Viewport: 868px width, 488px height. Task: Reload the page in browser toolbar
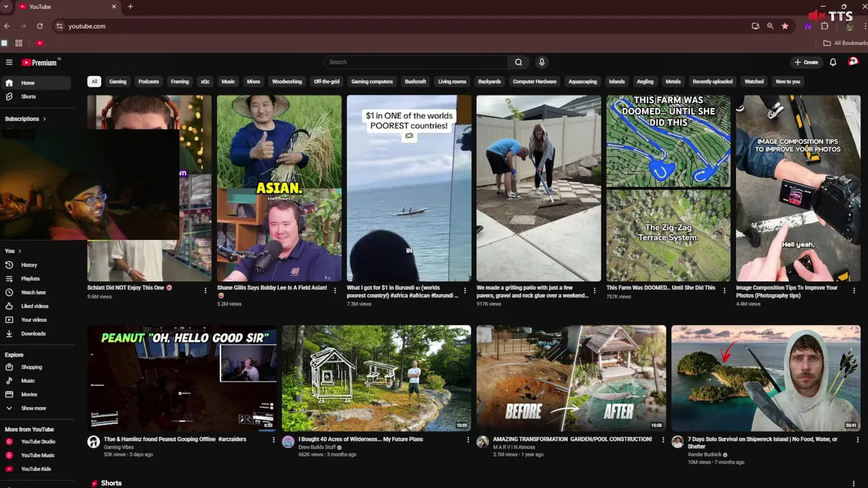click(x=40, y=26)
